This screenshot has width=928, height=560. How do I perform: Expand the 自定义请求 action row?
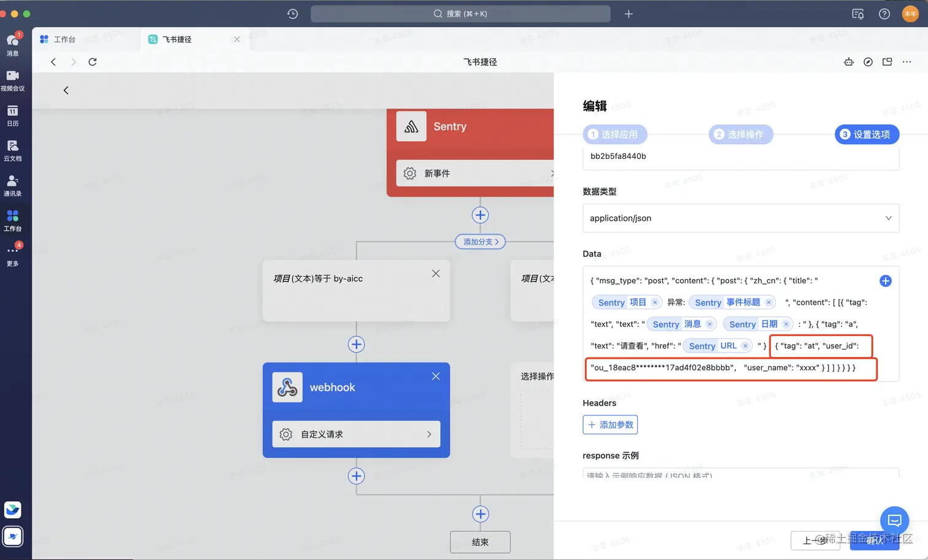click(x=356, y=434)
